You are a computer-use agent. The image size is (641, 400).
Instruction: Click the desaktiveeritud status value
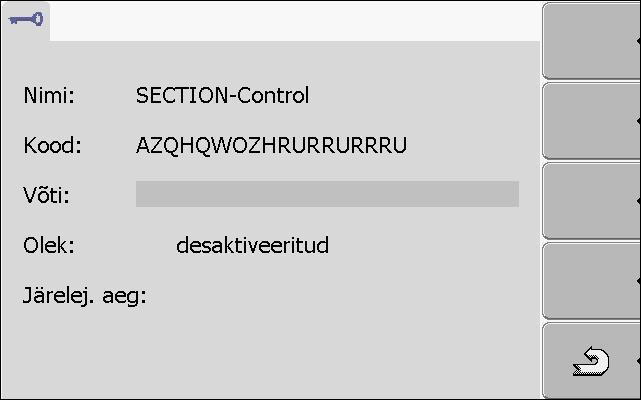(x=252, y=245)
